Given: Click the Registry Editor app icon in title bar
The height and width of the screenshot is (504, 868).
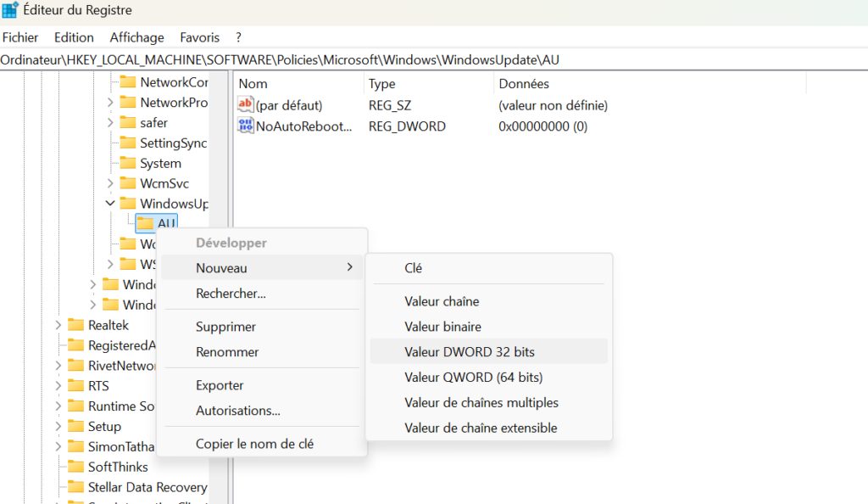Looking at the screenshot, I should 10,10.
